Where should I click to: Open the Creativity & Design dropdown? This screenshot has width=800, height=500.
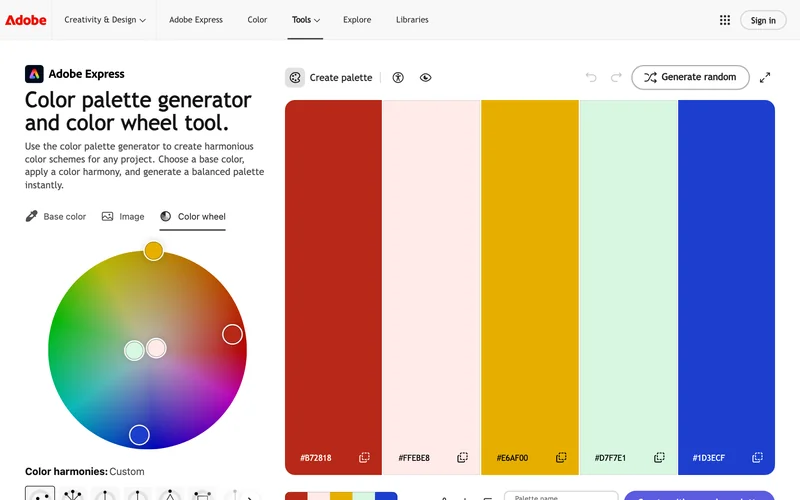coord(105,20)
